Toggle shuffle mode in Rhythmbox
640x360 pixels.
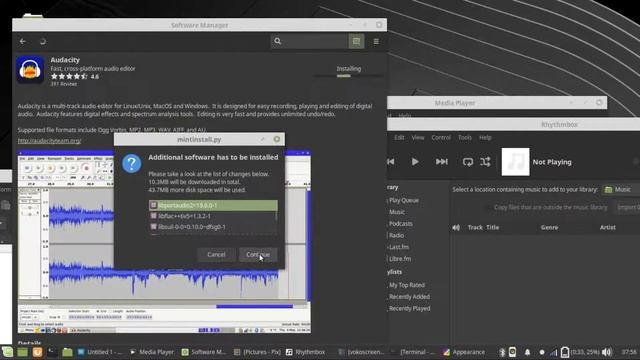485,162
